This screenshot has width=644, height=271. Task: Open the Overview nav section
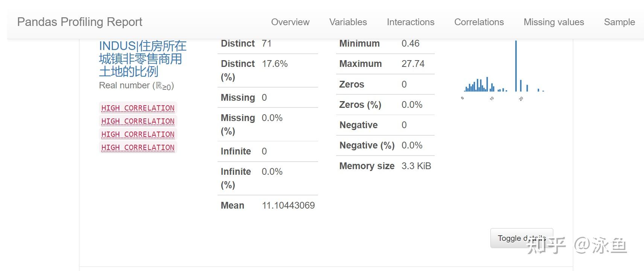point(290,22)
